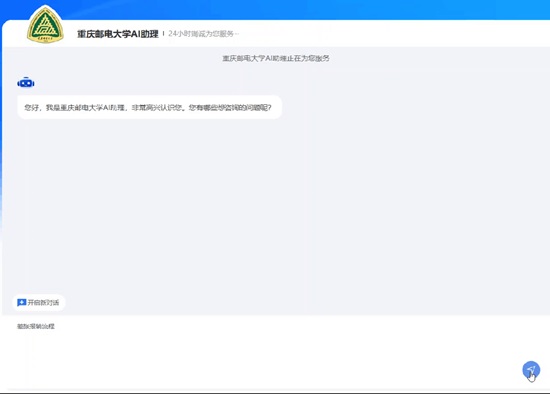Click the typed text in the message box

[x=36, y=326]
